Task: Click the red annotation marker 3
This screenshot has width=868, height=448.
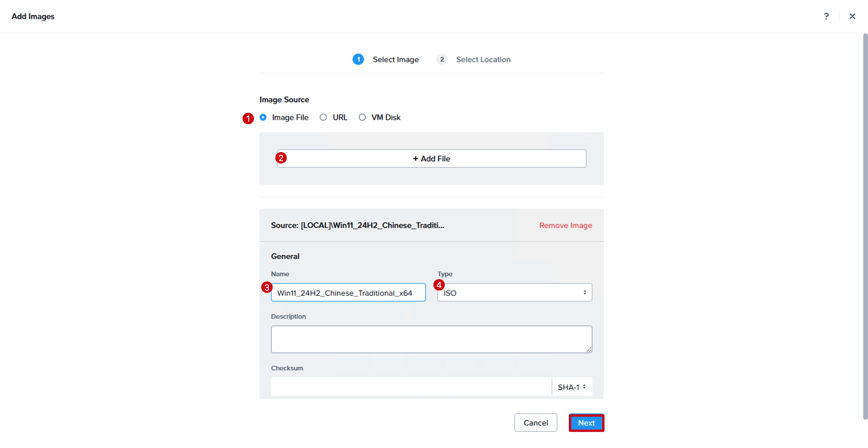Action: click(x=267, y=287)
